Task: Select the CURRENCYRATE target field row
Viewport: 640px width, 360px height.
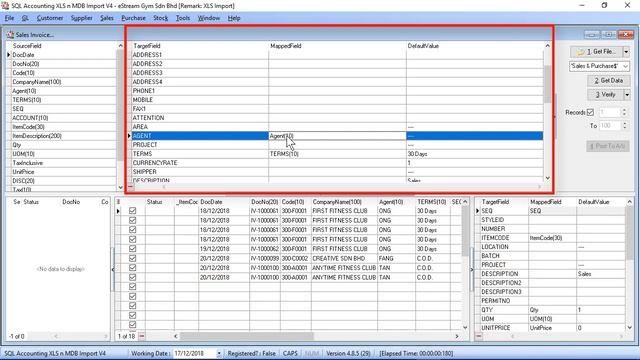Action: pos(337,163)
